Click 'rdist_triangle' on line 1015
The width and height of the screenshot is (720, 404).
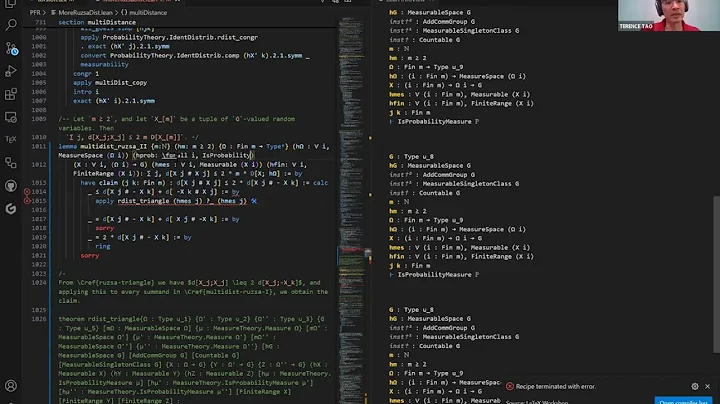(x=143, y=201)
